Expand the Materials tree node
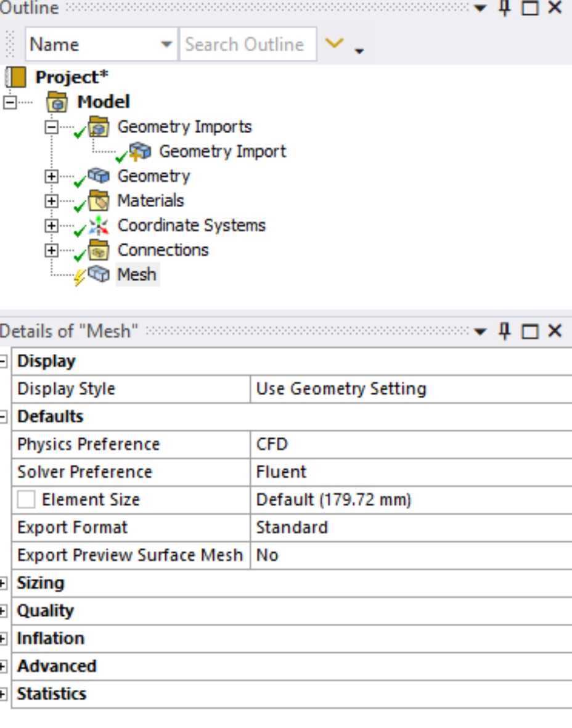 [x=52, y=201]
